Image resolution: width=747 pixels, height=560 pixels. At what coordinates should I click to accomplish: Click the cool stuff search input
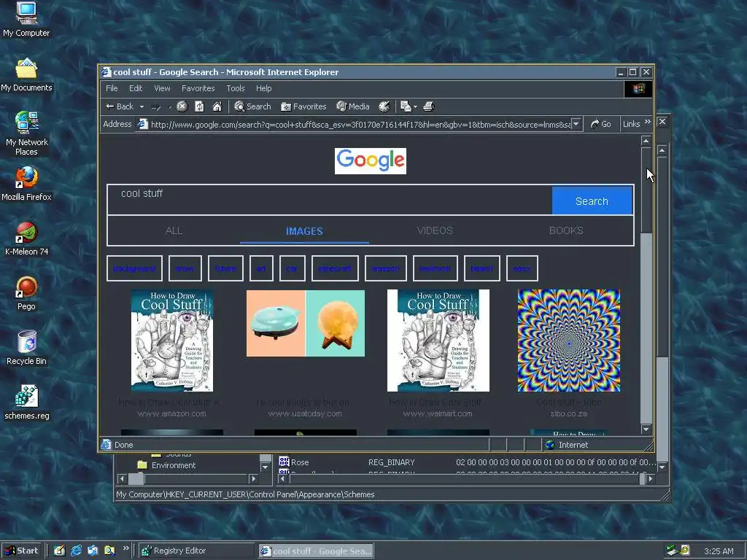click(x=330, y=200)
